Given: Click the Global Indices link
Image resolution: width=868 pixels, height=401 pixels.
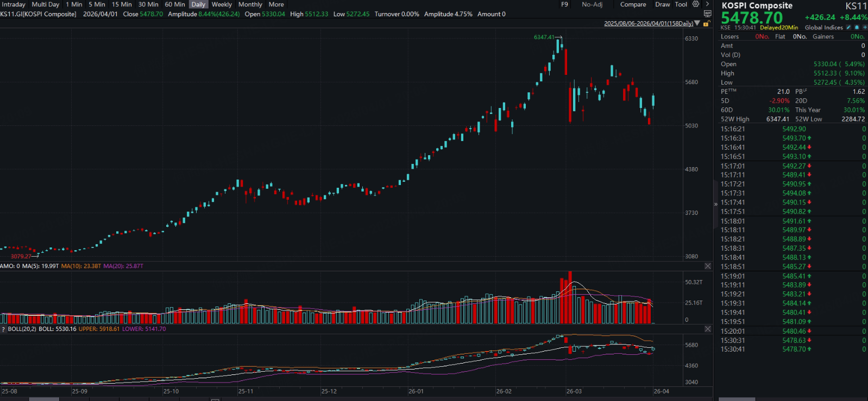Looking at the screenshot, I should 823,28.
